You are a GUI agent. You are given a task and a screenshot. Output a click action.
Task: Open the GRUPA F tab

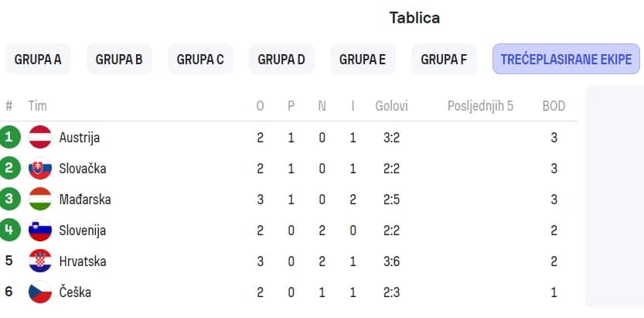click(x=444, y=59)
